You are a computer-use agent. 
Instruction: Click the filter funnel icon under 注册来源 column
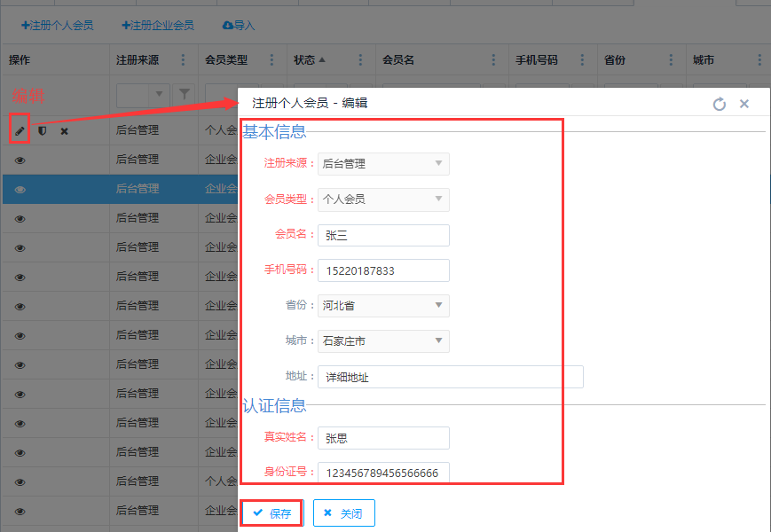pos(184,93)
